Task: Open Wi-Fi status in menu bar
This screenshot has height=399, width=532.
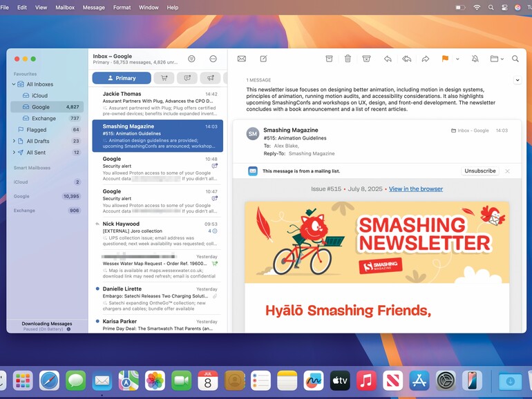Action: (x=477, y=8)
